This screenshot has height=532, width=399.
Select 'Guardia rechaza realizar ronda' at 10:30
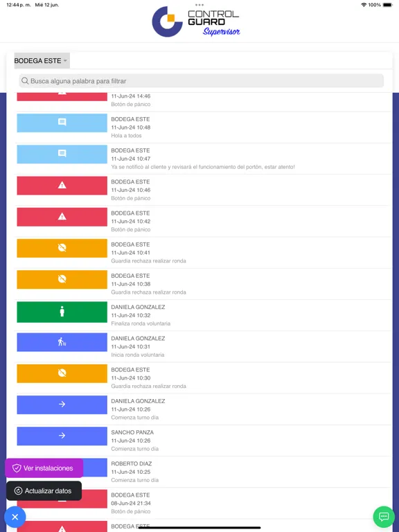148,386
